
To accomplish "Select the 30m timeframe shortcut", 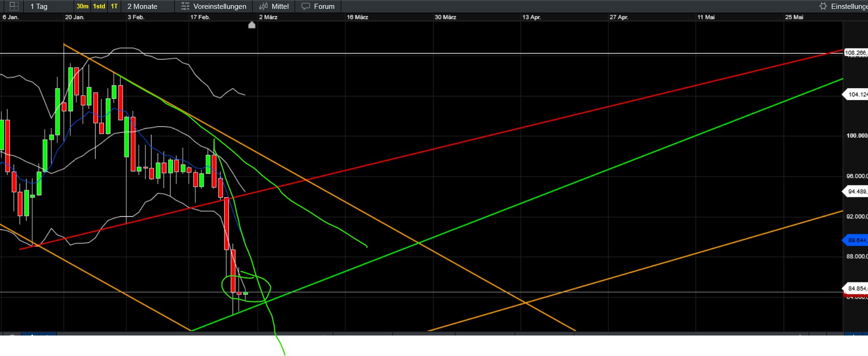I will [x=83, y=7].
